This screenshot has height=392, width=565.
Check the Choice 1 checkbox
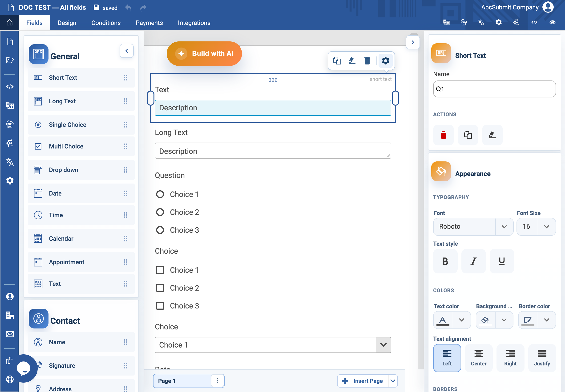coord(160,270)
